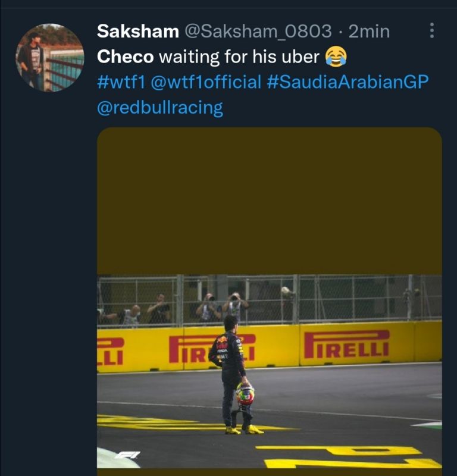
Task: Click the cut-off Pirelli logo at photo's left edge
Action: tap(111, 350)
